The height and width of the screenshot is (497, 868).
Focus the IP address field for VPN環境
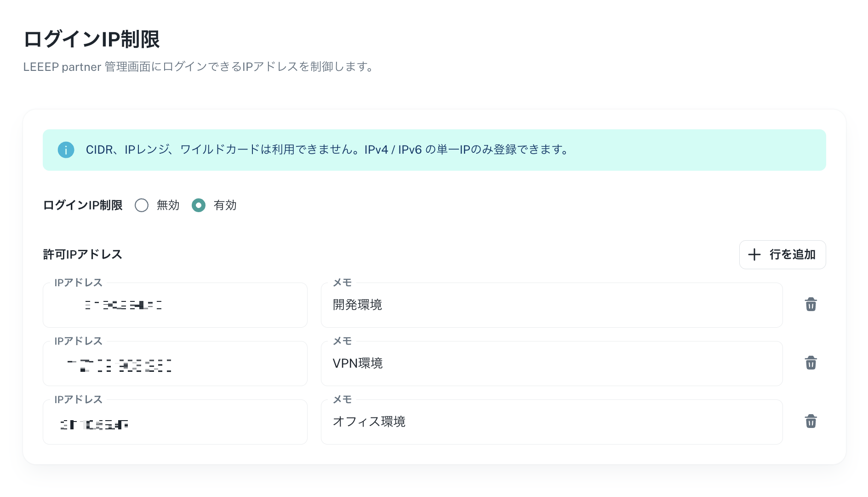[x=175, y=364]
